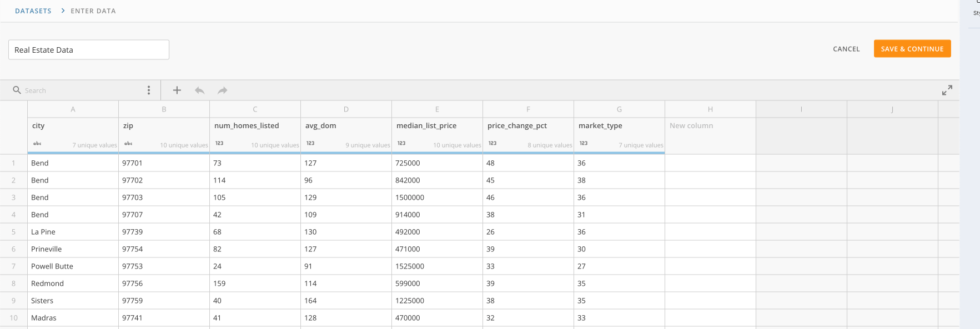
Task: Change the price_change_pct number type icon
Action: (x=492, y=143)
